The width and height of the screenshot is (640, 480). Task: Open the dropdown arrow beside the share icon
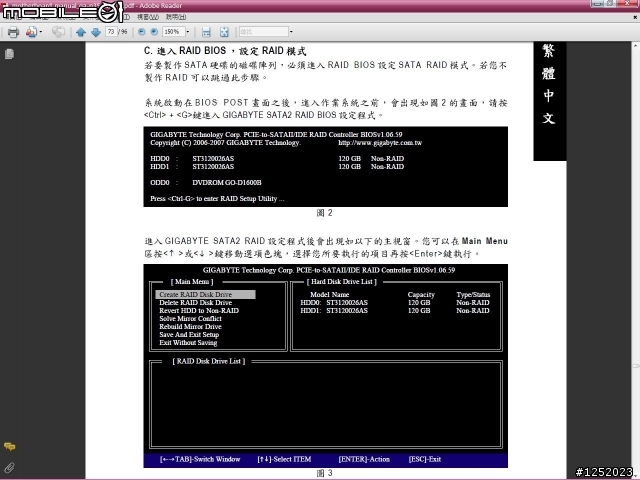click(x=41, y=32)
